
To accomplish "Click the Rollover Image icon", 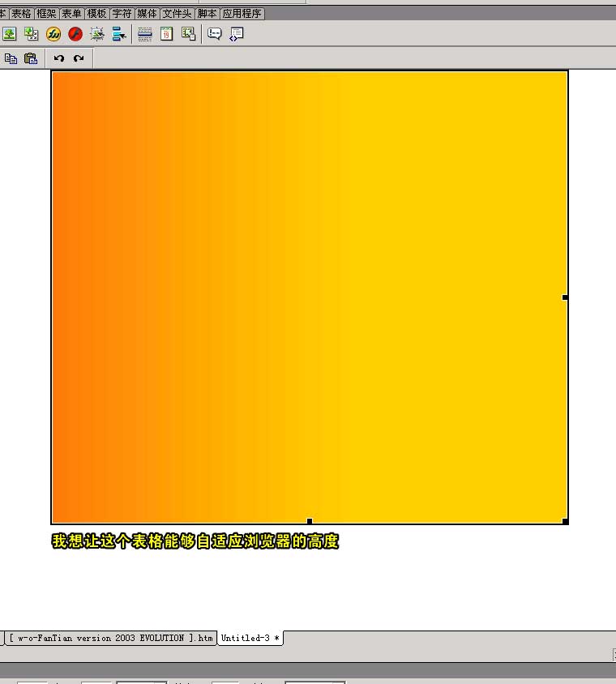I will coord(97,33).
